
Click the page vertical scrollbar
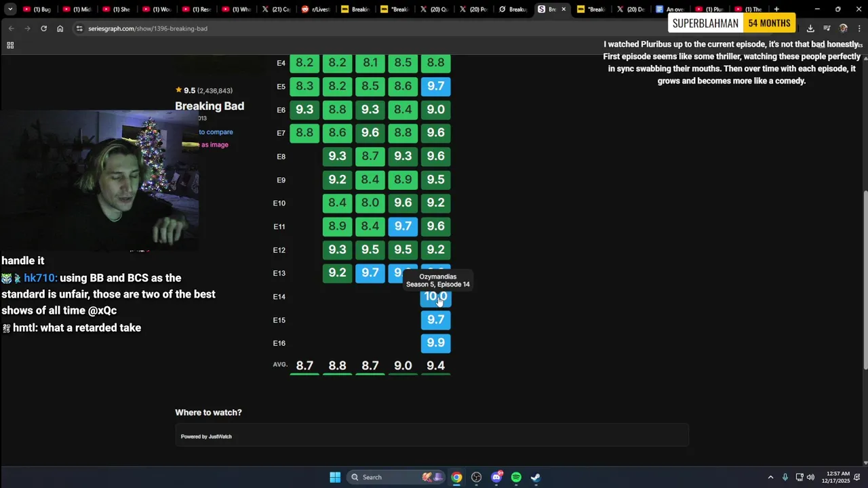coord(865,279)
